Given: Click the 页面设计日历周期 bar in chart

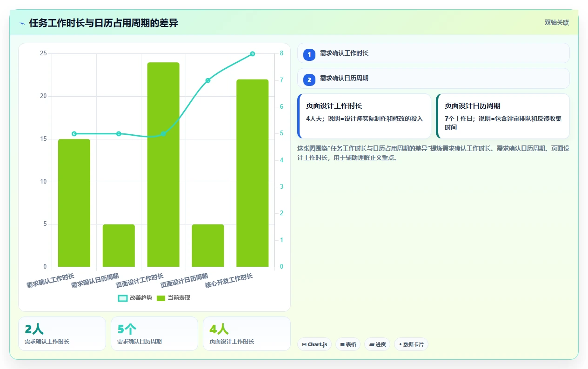Looking at the screenshot, I should tap(208, 245).
